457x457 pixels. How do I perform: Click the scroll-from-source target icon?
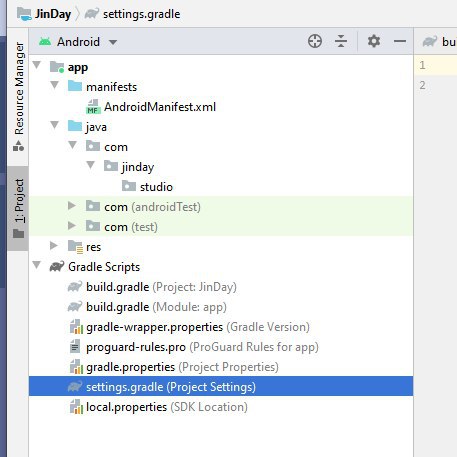click(x=315, y=41)
